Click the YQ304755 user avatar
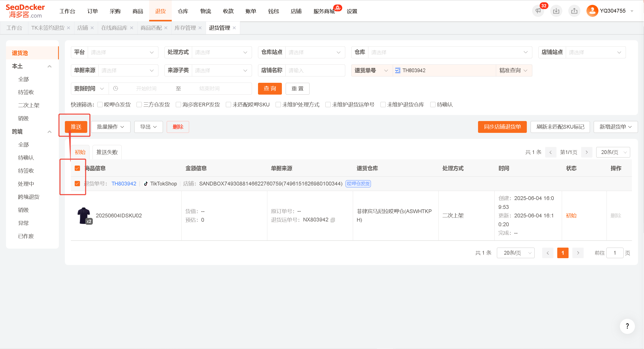644x349 pixels. click(592, 11)
